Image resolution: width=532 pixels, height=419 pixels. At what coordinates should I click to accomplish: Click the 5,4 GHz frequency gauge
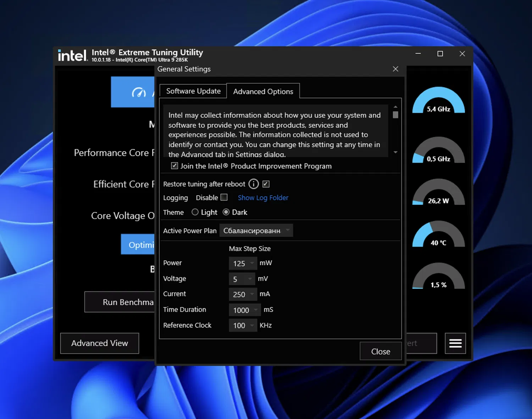point(439,100)
